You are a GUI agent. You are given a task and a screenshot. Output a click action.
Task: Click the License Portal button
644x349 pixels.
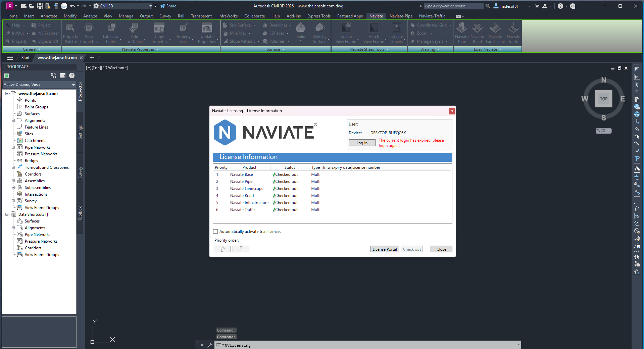click(x=385, y=249)
